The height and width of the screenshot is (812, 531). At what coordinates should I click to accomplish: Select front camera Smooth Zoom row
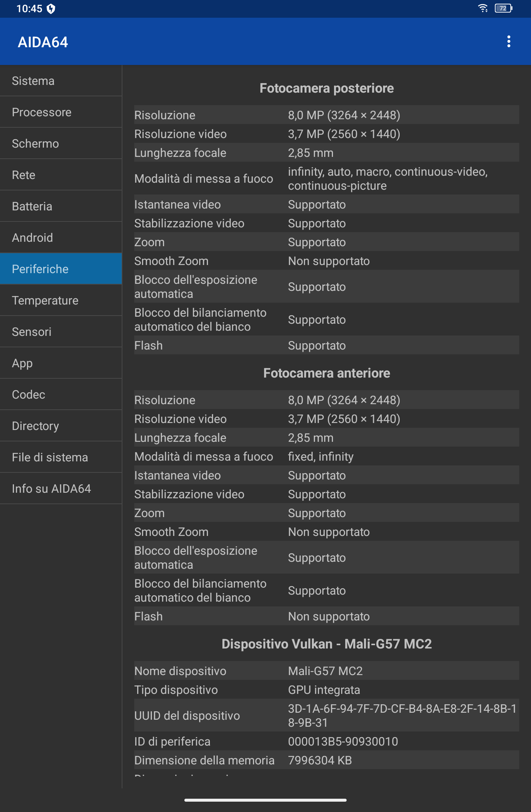[x=327, y=531]
